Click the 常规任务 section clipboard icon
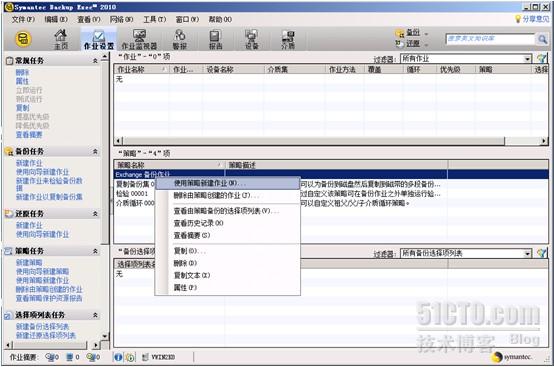Viewport: 554px width, 367px height. [x=9, y=61]
